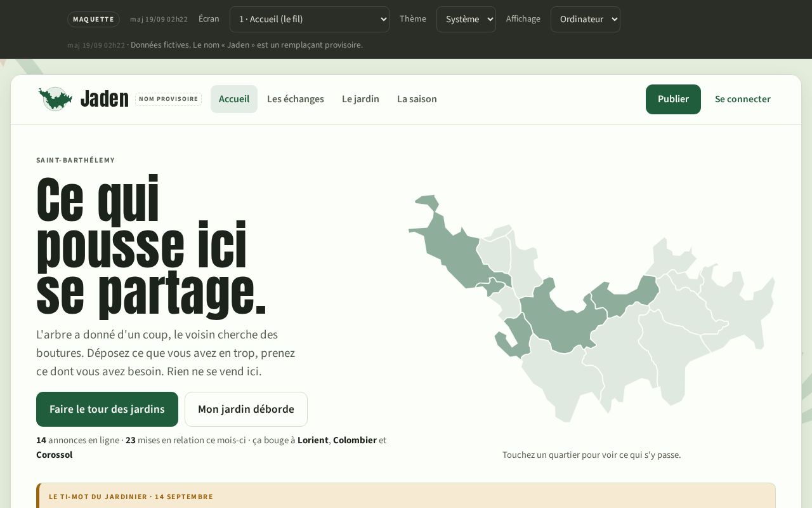This screenshot has width=812, height=508.
Task: Click the Se connecter link
Action: pyautogui.click(x=743, y=99)
